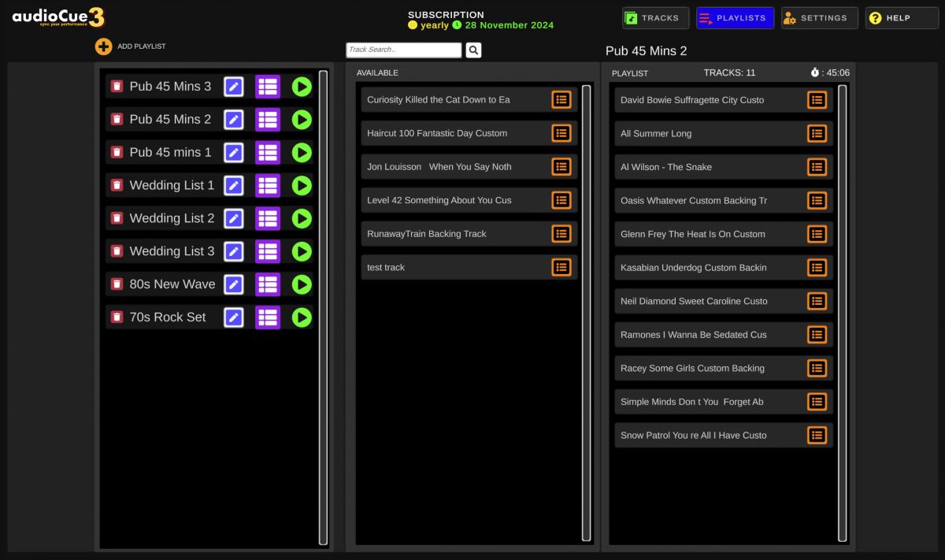
Task: Switch to the Tracks tab
Action: pyautogui.click(x=654, y=17)
